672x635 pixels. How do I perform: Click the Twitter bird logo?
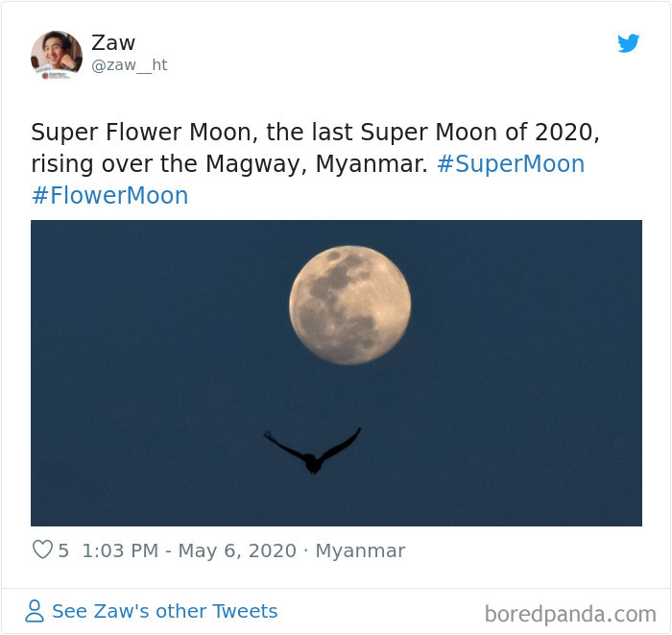tap(628, 43)
